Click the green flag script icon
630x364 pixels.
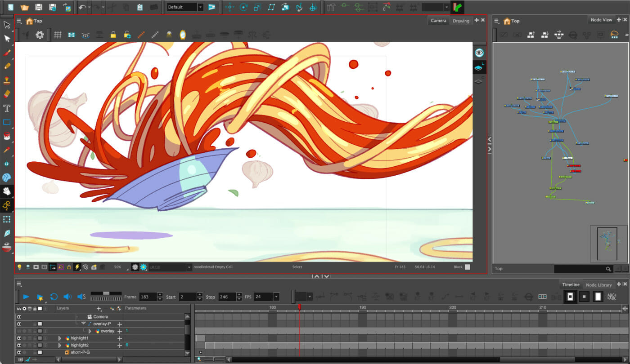point(458,7)
